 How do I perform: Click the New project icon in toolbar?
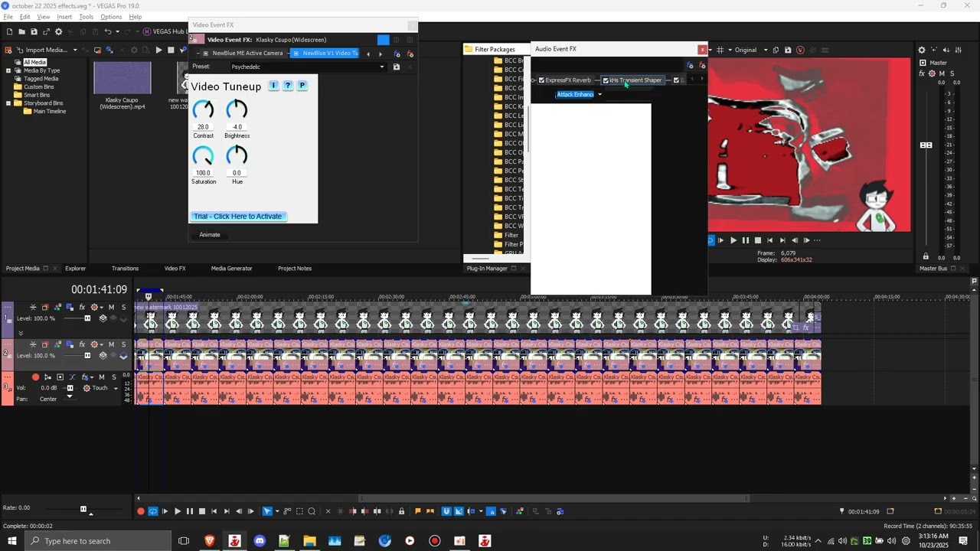click(x=10, y=31)
